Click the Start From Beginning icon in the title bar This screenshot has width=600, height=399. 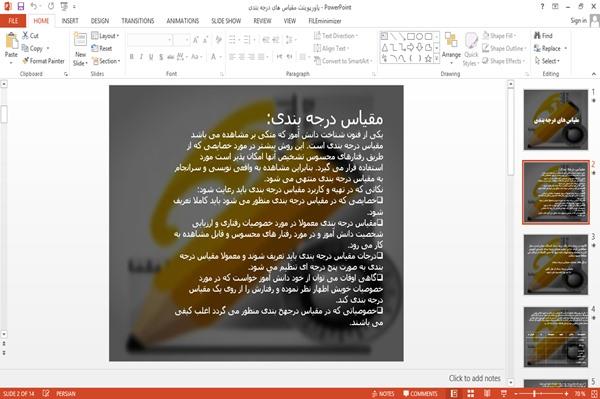click(64, 7)
